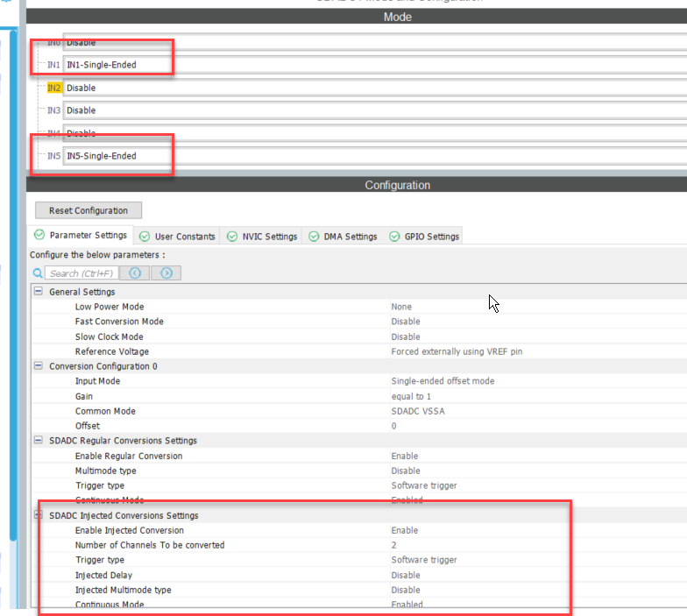
Task: Select the Low Power Mode value None
Action: 401,307
